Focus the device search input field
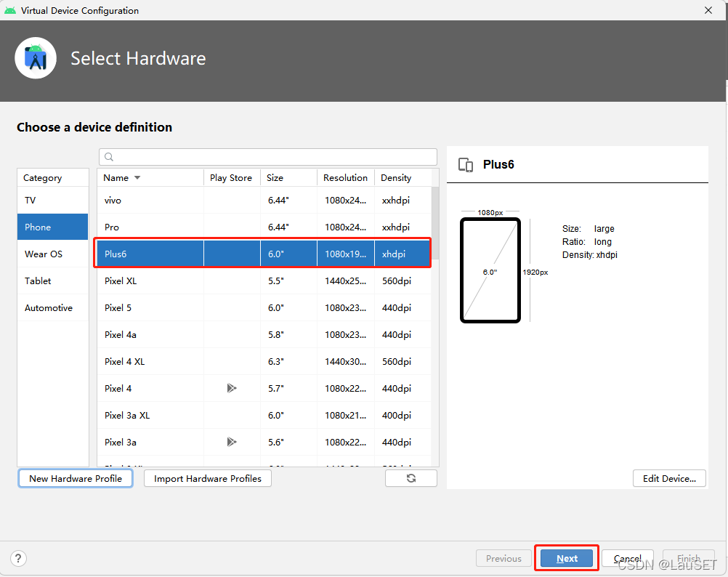 click(x=268, y=157)
